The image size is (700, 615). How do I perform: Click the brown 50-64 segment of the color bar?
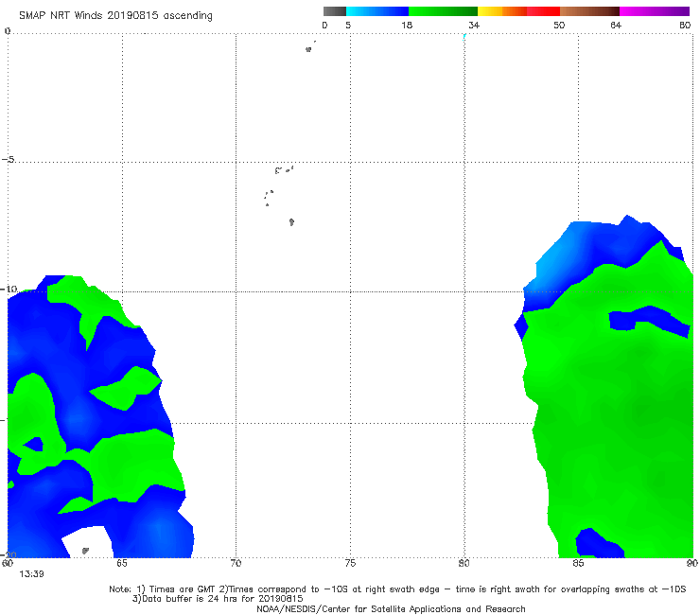[589, 11]
